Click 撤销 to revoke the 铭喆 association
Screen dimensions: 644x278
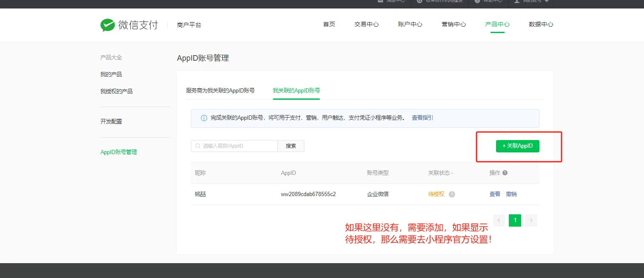(x=511, y=194)
